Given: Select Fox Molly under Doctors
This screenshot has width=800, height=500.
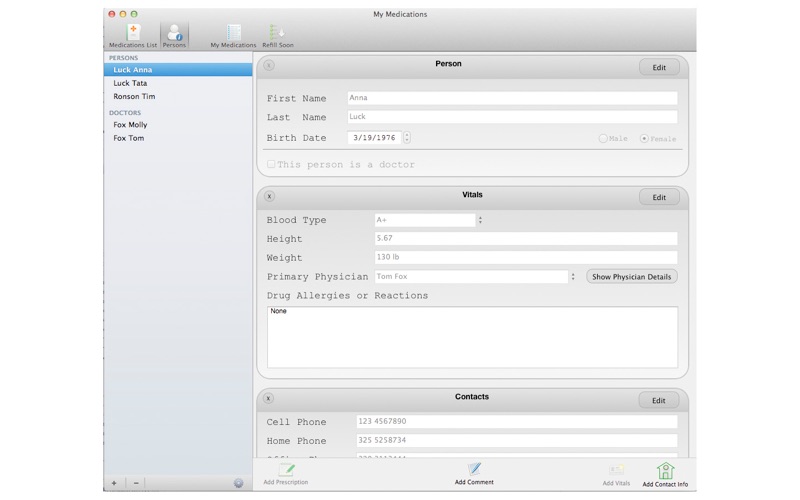Looking at the screenshot, I should click(130, 125).
